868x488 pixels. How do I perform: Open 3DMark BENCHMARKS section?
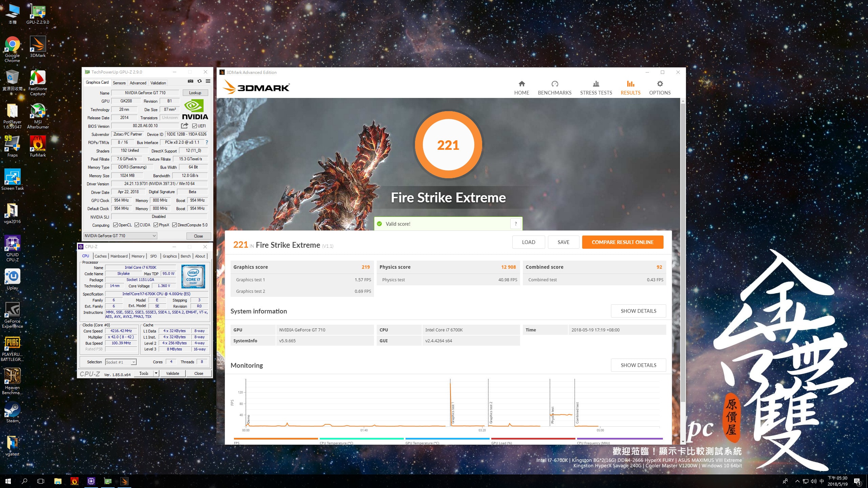click(554, 88)
